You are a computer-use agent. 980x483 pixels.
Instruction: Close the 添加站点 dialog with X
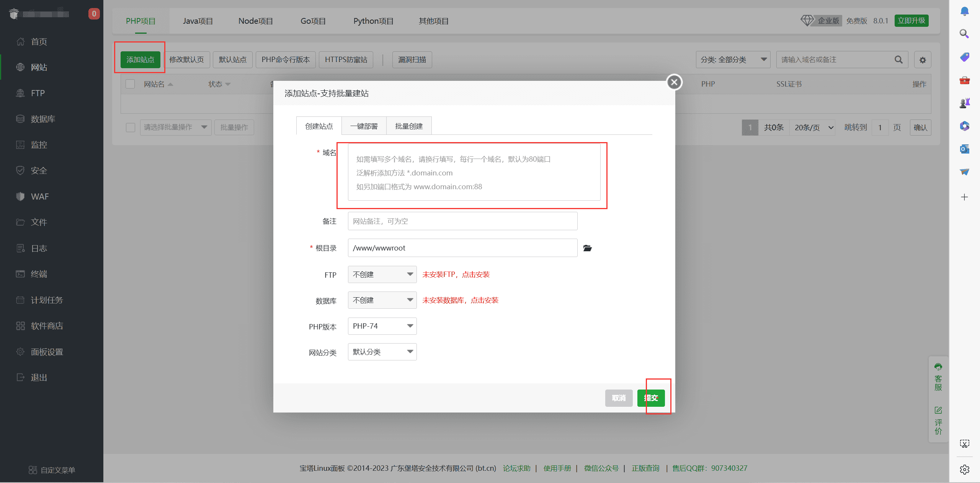[674, 82]
